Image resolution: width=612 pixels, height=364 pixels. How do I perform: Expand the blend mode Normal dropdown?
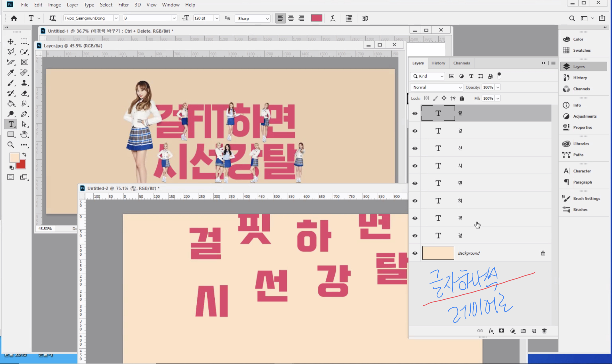click(436, 87)
